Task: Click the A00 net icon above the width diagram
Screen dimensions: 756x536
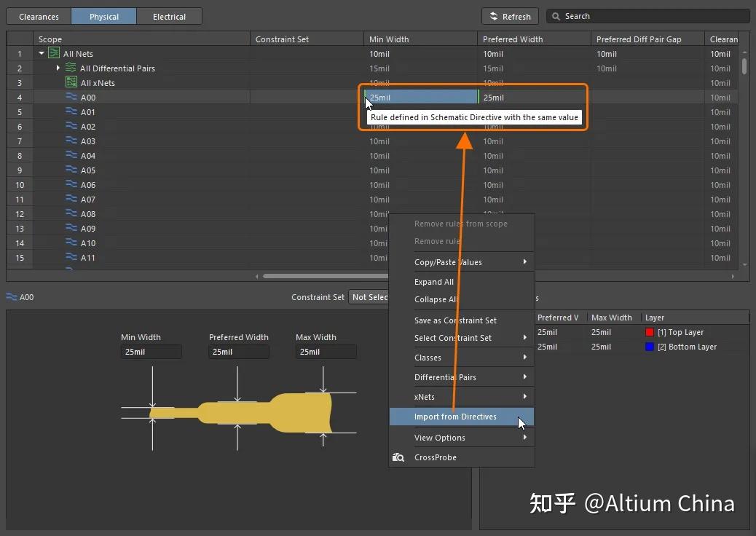Action: 12,297
